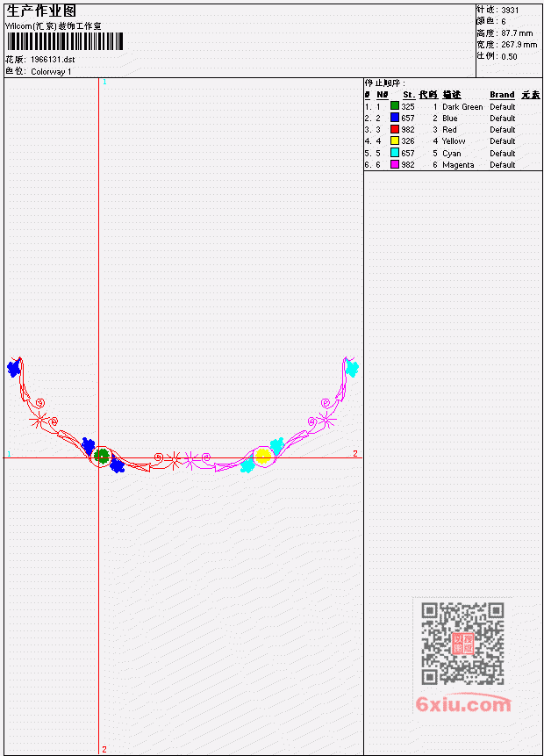The image size is (544, 756).
Task: Click the Wilcom(汇京) studio name line
Action: click(x=54, y=26)
